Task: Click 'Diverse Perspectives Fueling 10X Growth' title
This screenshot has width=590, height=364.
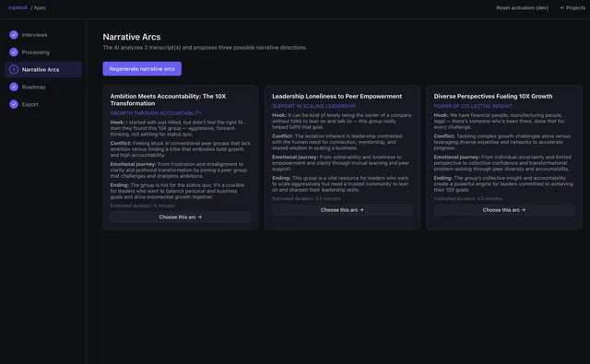Action: coord(493,96)
